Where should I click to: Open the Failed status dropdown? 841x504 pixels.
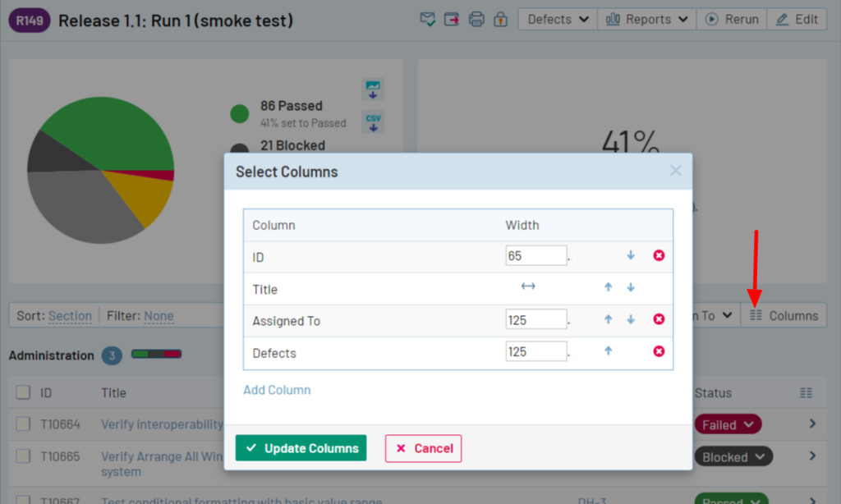click(728, 424)
